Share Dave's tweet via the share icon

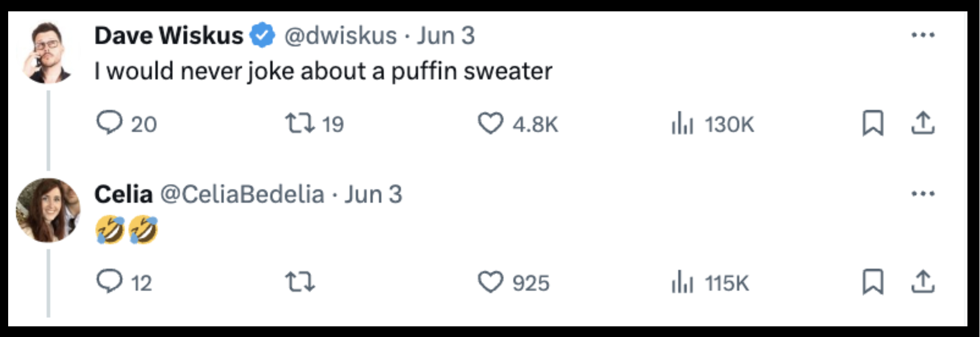(923, 122)
